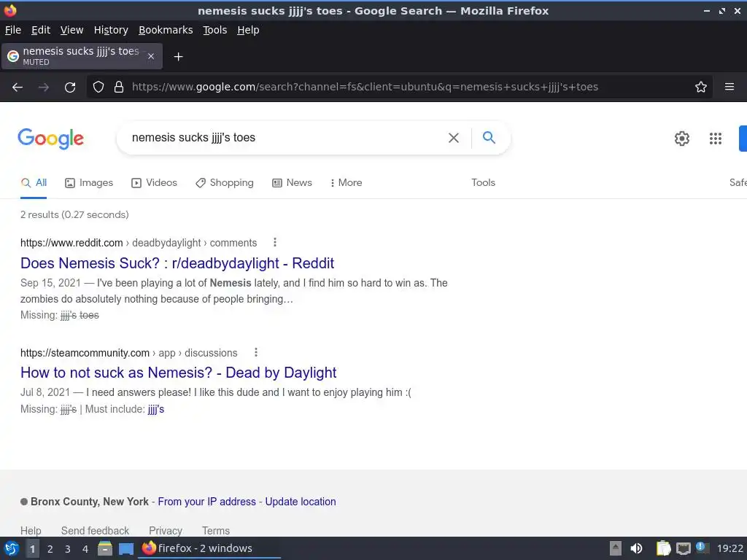The height and width of the screenshot is (560, 747).
Task: Open options for the Steam community result
Action: [256, 352]
